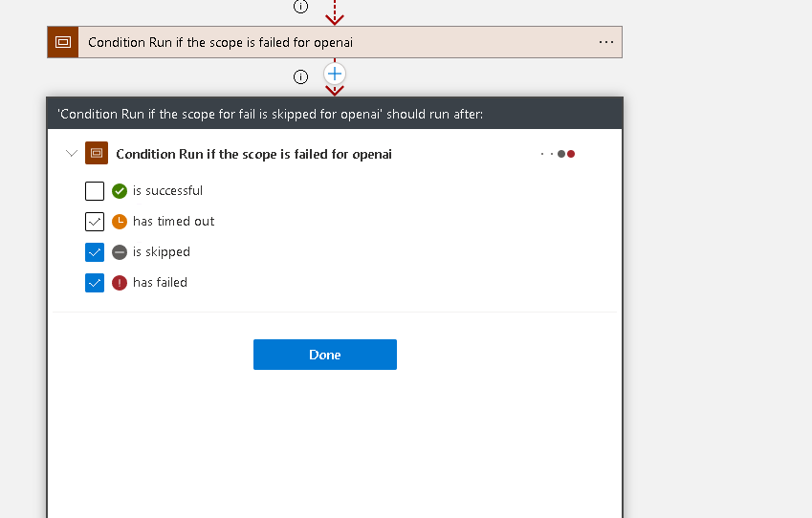Click the status dots indicator in the run-after row

point(558,154)
